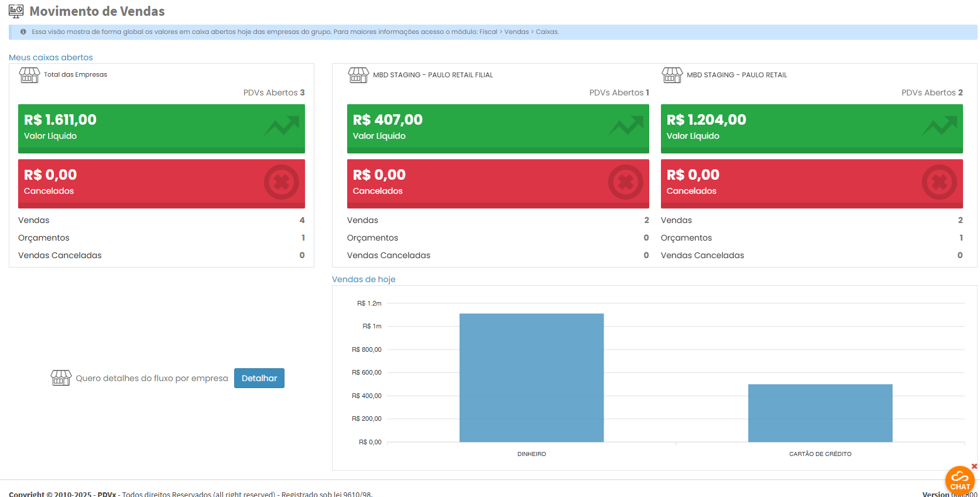This screenshot has width=980, height=497.
Task: Open the orange CHAT widget
Action: pos(960,481)
